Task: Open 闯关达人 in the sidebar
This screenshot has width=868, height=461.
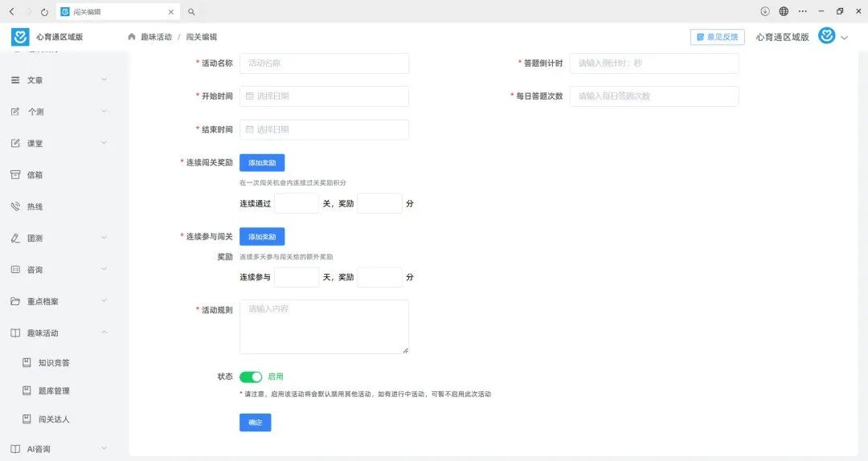Action: click(x=54, y=419)
